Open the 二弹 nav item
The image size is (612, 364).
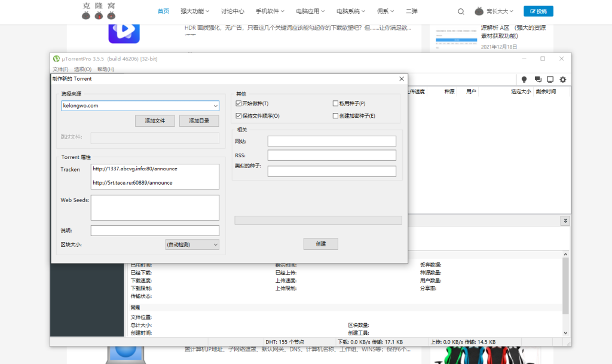click(x=411, y=11)
